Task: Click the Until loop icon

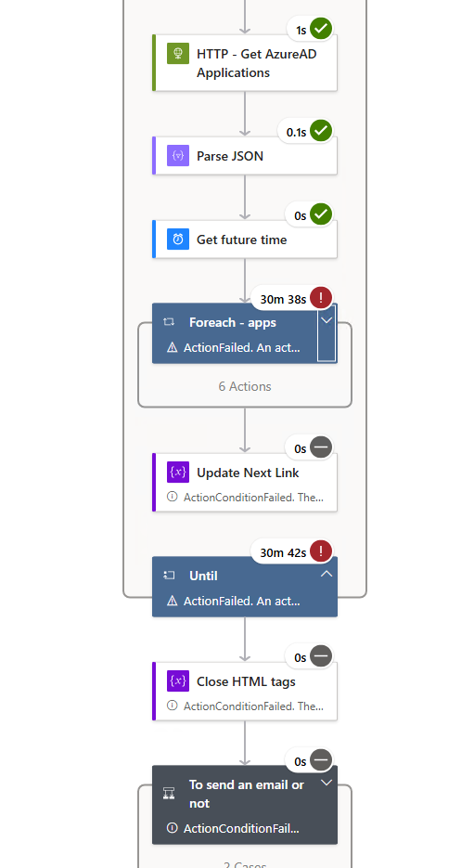Action: click(x=169, y=576)
